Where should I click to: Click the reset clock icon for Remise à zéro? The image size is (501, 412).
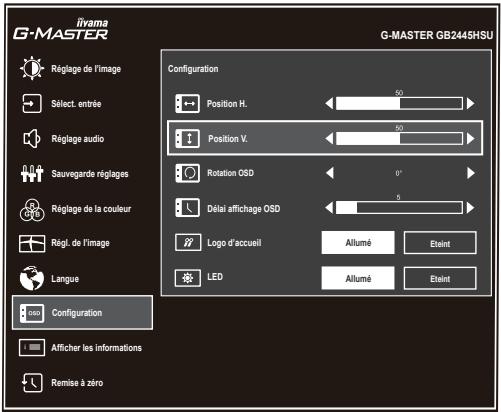(x=32, y=383)
